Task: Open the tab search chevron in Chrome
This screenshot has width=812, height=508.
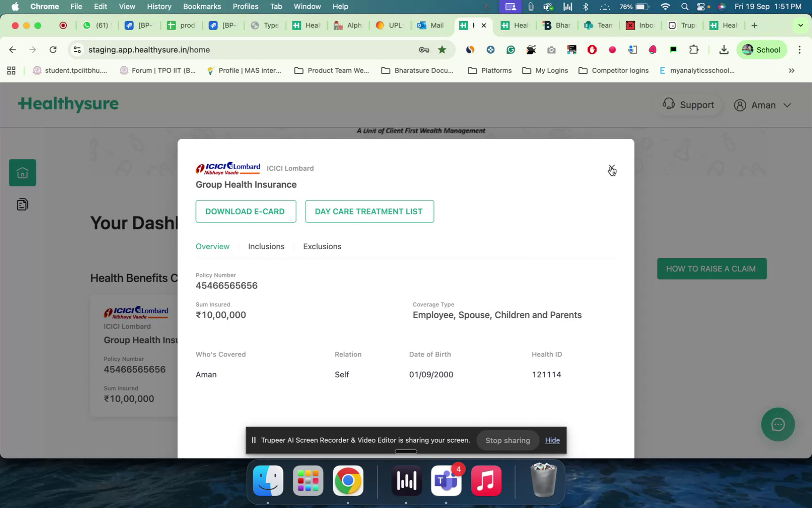Action: (800, 25)
